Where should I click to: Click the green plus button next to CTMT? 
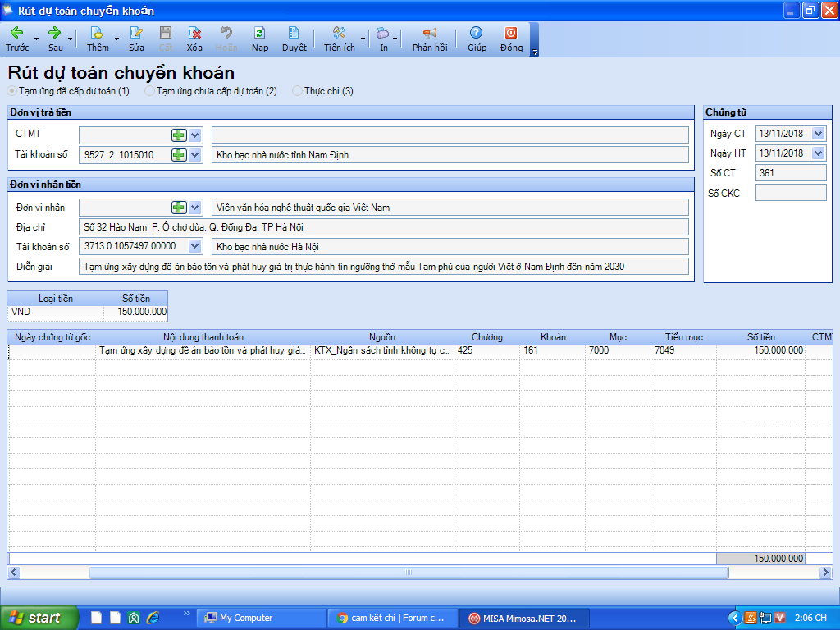179,135
